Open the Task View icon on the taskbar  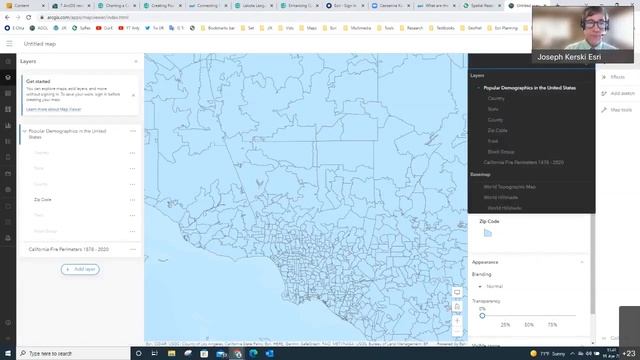pos(155,353)
